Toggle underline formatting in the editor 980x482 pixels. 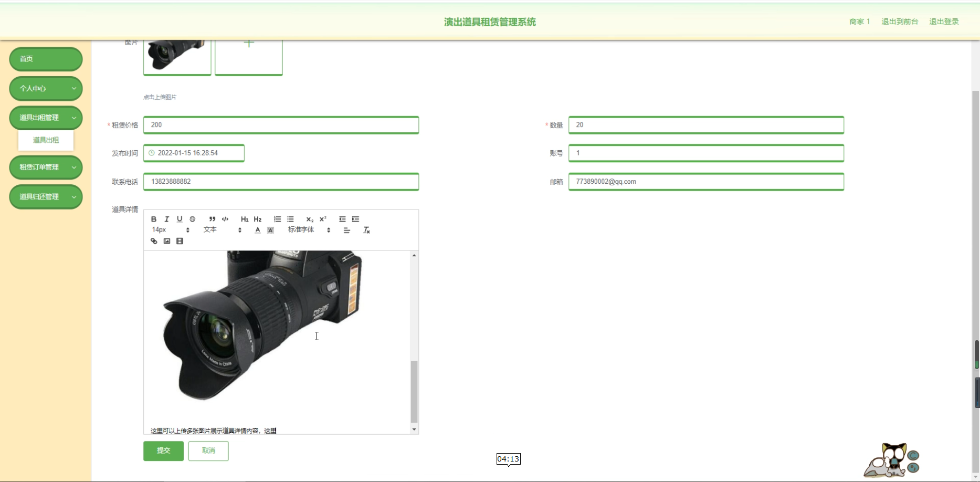coord(180,219)
